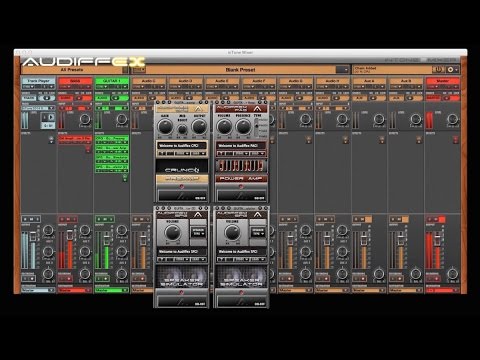The height and width of the screenshot is (360, 480).
Task: Open the gear settings menu top right
Action: tap(451, 69)
